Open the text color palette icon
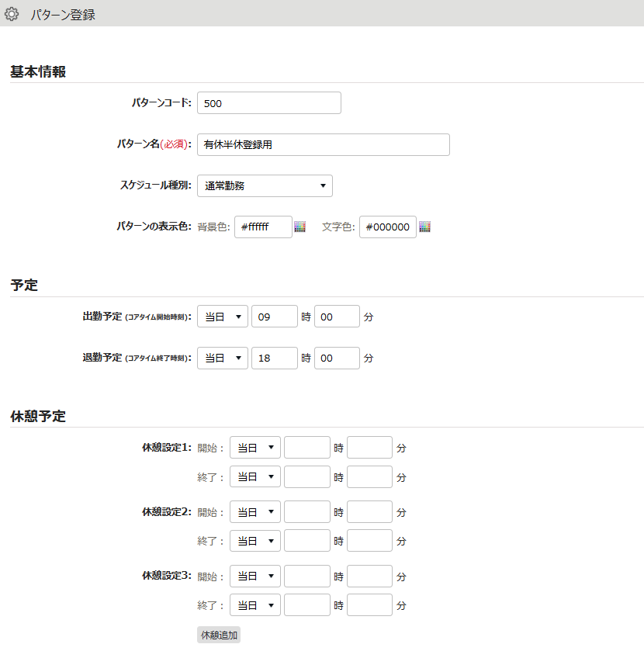 coord(424,227)
